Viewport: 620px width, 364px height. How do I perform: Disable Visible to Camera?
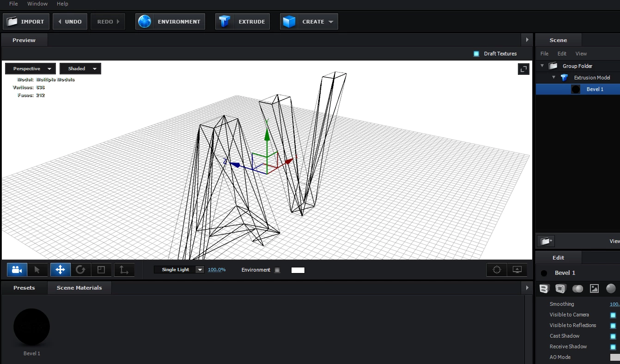point(613,315)
